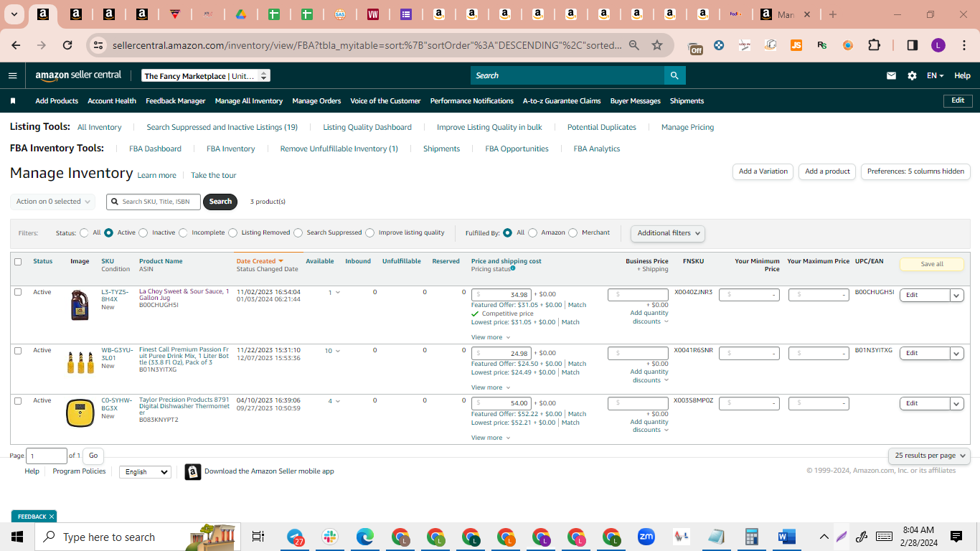Toggle the Chrome side panel icon
The height and width of the screenshot is (551, 980).
click(x=913, y=45)
